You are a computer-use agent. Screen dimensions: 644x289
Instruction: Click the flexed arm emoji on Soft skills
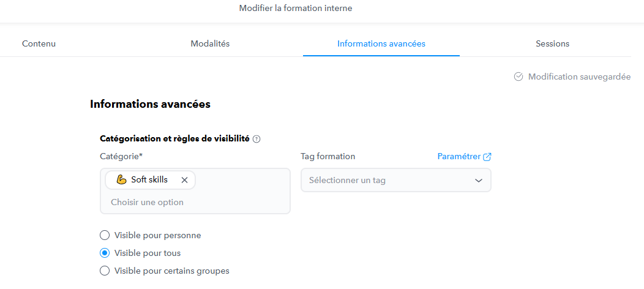(x=121, y=180)
